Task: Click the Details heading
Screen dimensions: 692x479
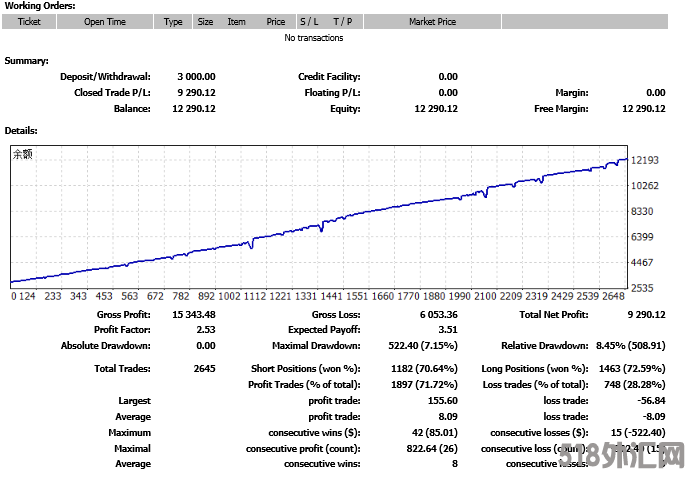Action: pos(21,131)
